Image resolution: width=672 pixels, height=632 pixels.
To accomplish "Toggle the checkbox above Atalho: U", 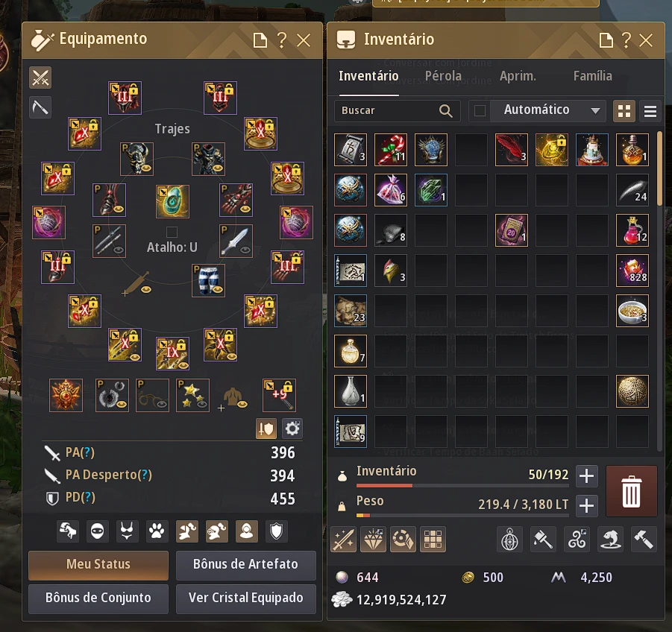I will [172, 232].
